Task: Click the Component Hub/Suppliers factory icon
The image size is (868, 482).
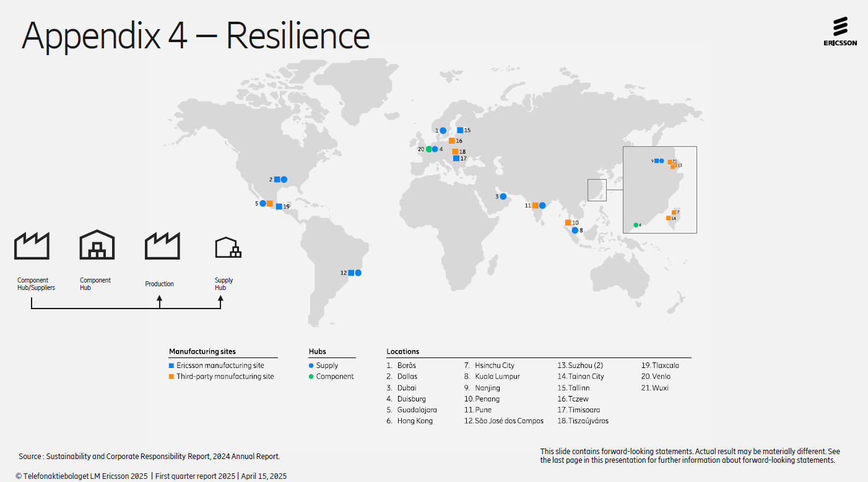Action: [32, 246]
